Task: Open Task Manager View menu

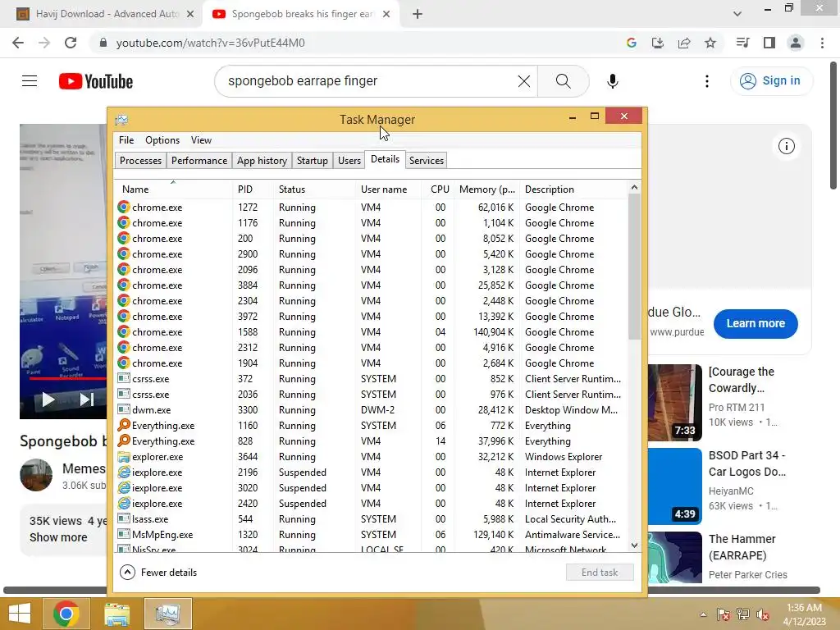Action: 201,139
